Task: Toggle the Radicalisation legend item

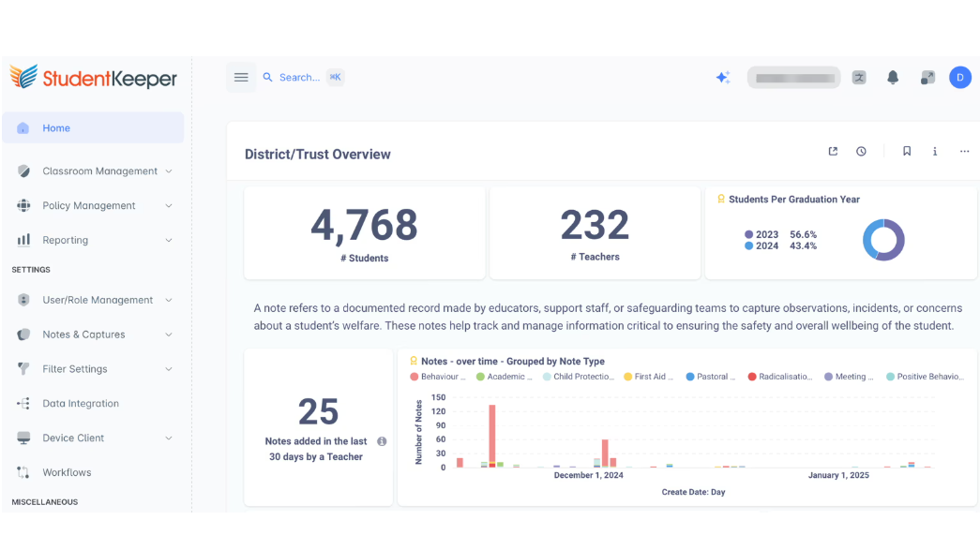Action: (780, 377)
